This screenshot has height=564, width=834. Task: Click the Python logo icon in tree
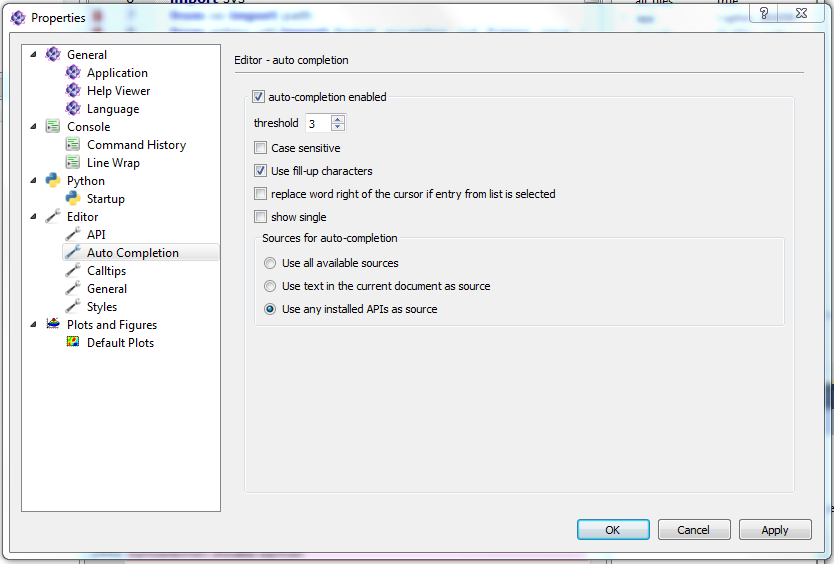click(x=53, y=180)
